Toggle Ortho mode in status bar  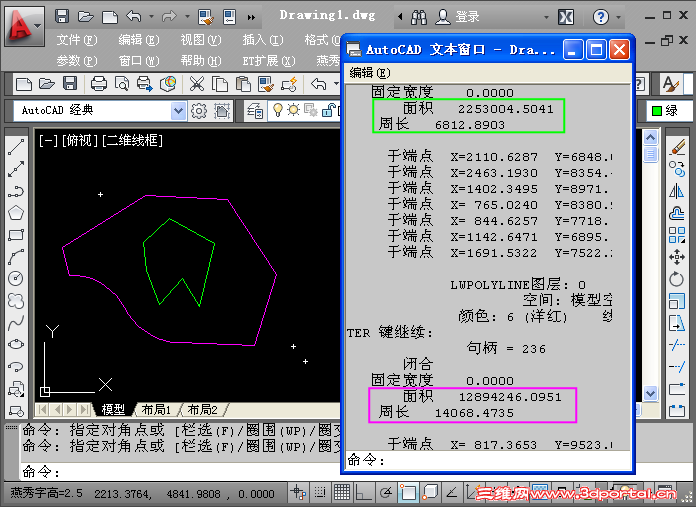364,493
